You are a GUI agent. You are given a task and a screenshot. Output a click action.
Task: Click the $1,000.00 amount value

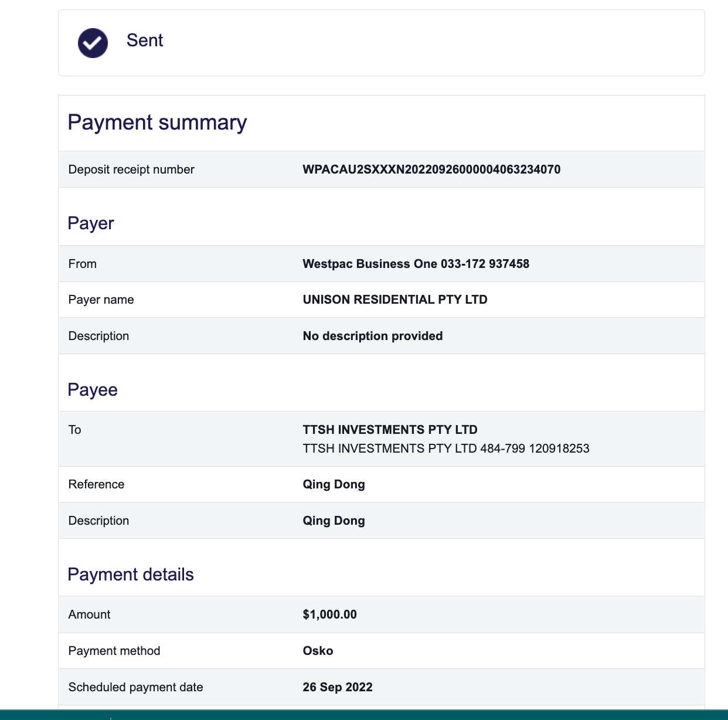tap(329, 614)
